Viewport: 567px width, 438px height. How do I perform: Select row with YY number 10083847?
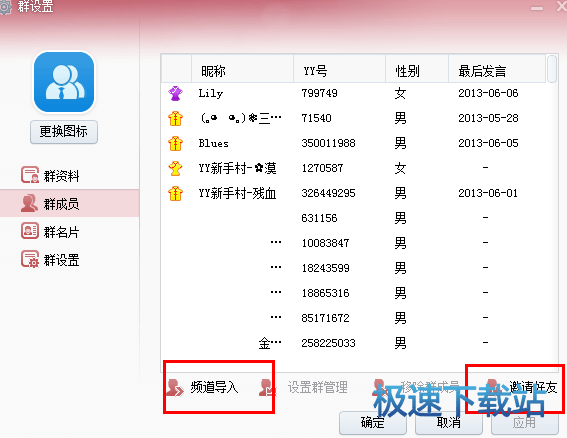(354, 243)
